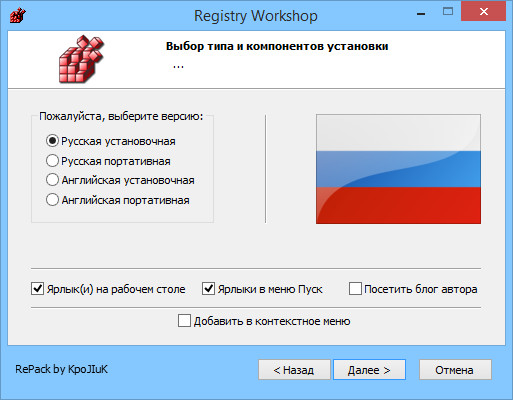
Task: Pick the Английская портативная option
Action: click(118, 200)
